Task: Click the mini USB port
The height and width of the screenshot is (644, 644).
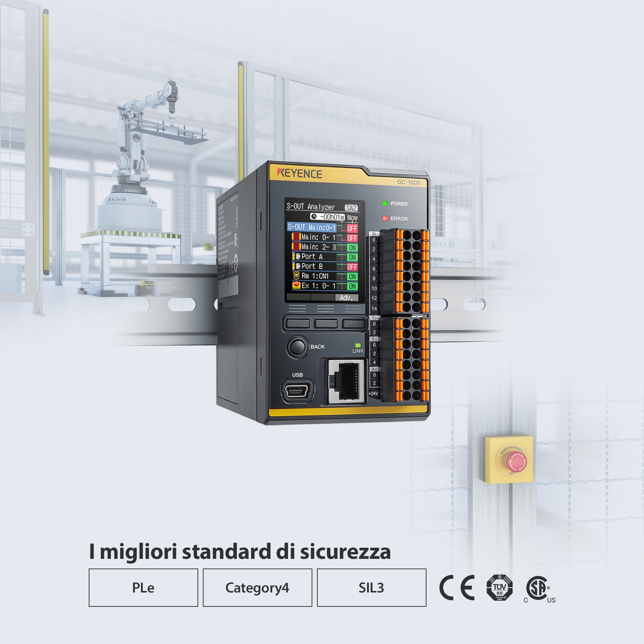Action: click(x=297, y=391)
